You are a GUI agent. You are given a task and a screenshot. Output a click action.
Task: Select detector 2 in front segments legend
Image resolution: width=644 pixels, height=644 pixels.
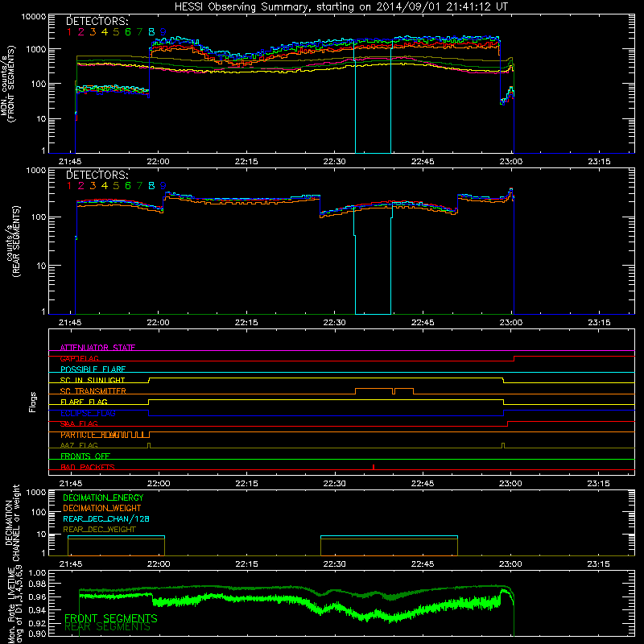[x=81, y=32]
